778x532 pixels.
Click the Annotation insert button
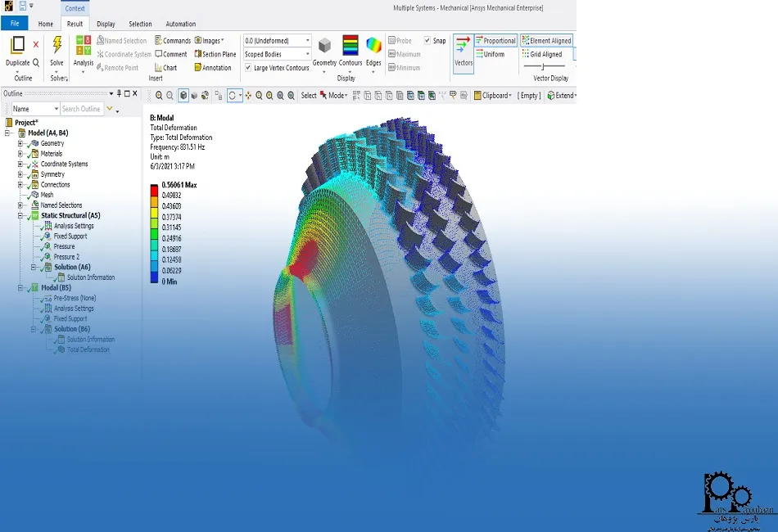212,68
